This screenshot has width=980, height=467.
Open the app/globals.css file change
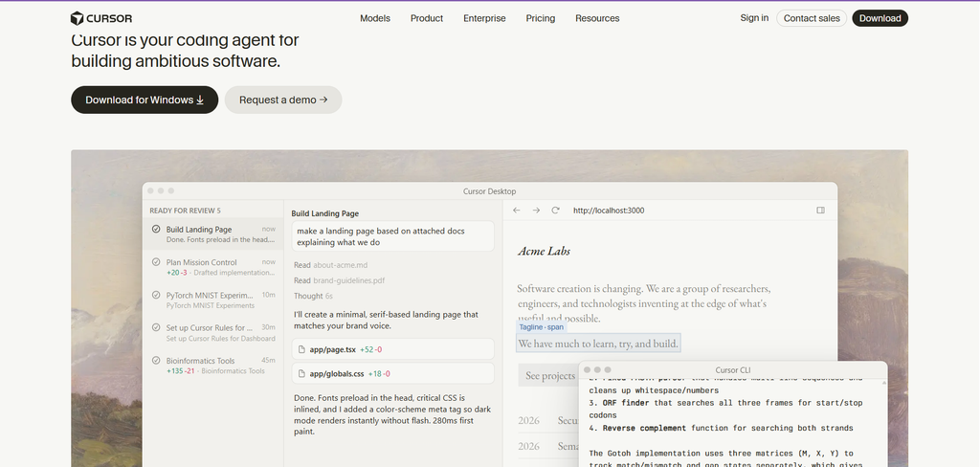pos(392,374)
